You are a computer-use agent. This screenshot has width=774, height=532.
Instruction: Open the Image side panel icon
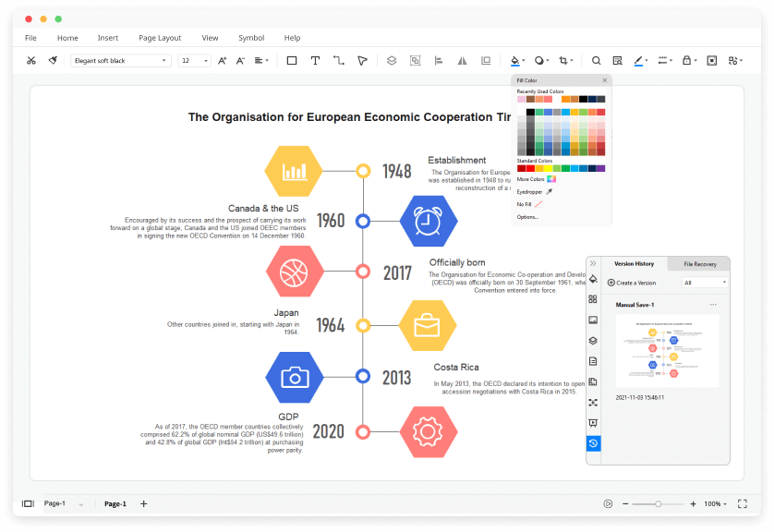point(593,320)
